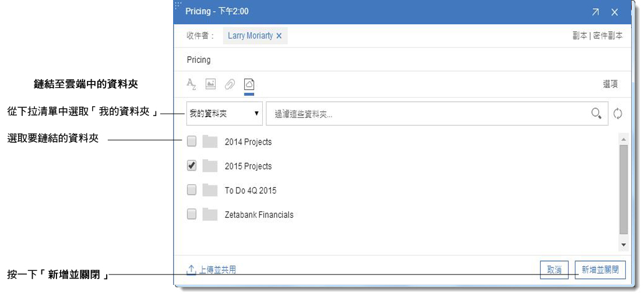Open the 選項 options menu

(x=610, y=84)
